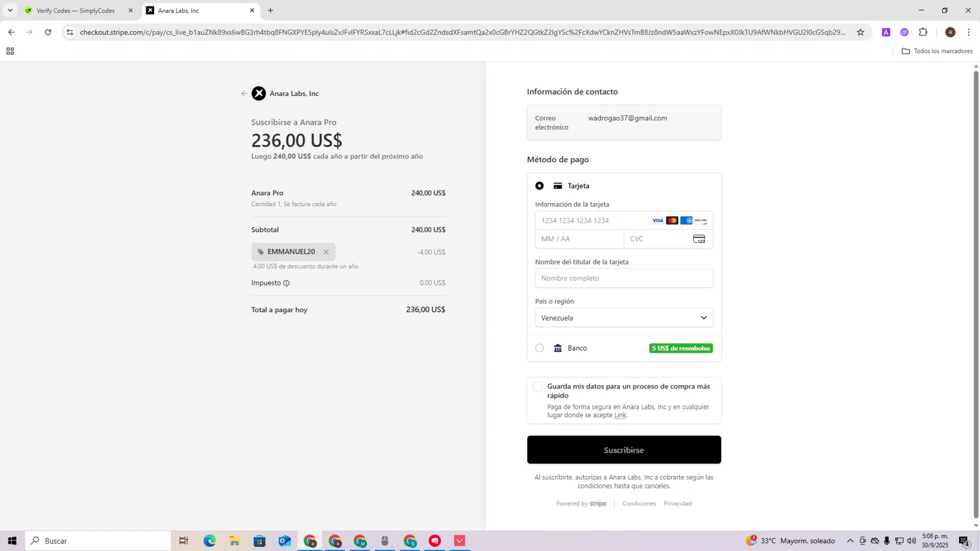
Task: Show hidden system tray icons
Action: click(x=850, y=541)
